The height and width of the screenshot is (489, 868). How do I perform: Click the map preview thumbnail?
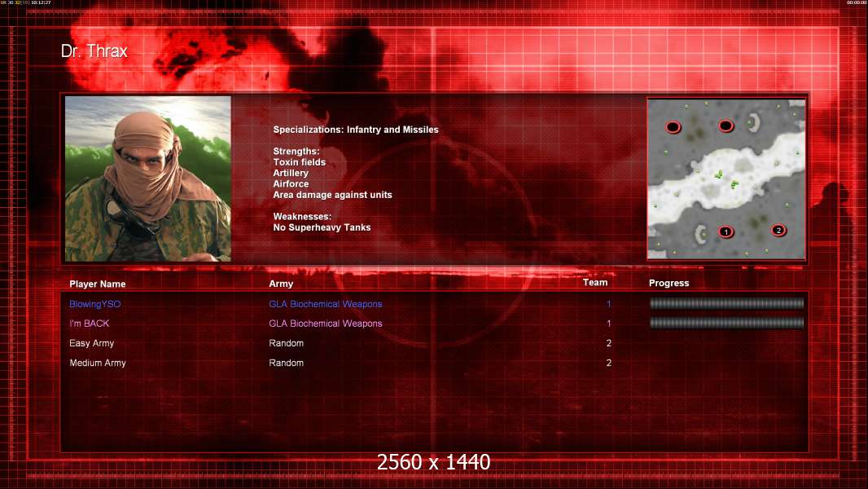(726, 178)
